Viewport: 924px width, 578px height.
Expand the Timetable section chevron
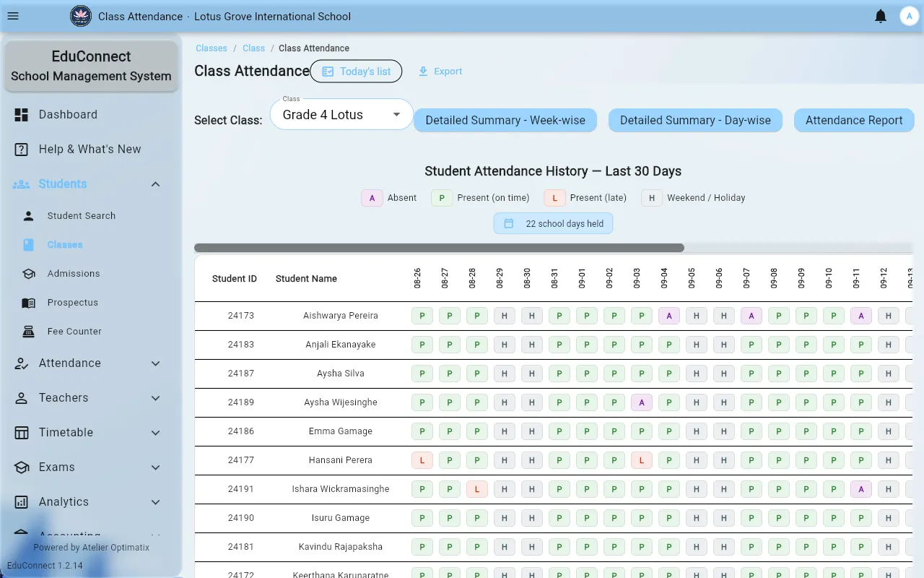coord(156,433)
